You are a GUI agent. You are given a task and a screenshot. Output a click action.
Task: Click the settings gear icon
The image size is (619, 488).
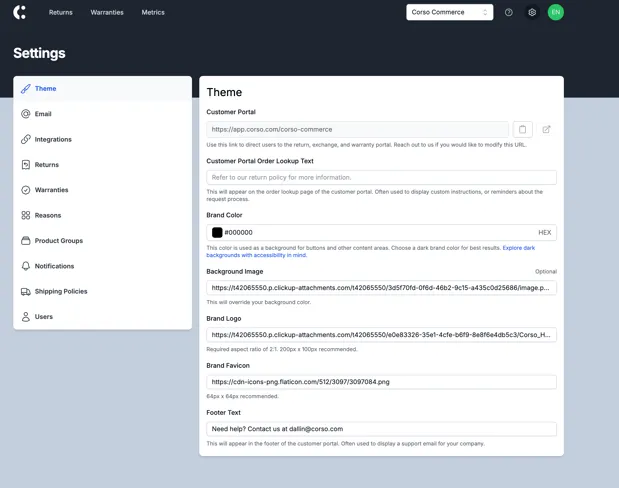pyautogui.click(x=532, y=13)
